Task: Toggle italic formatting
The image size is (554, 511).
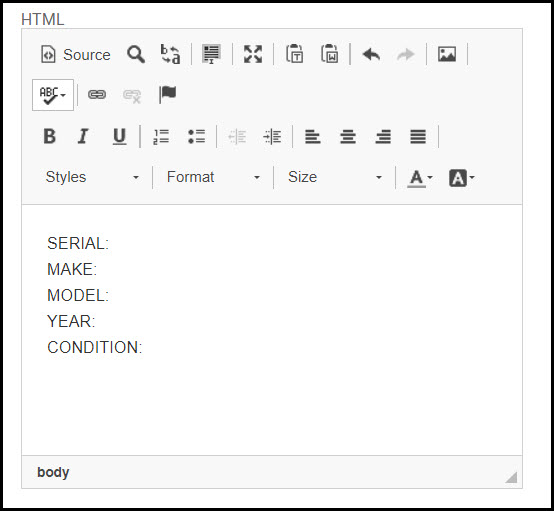Action: tap(84, 136)
